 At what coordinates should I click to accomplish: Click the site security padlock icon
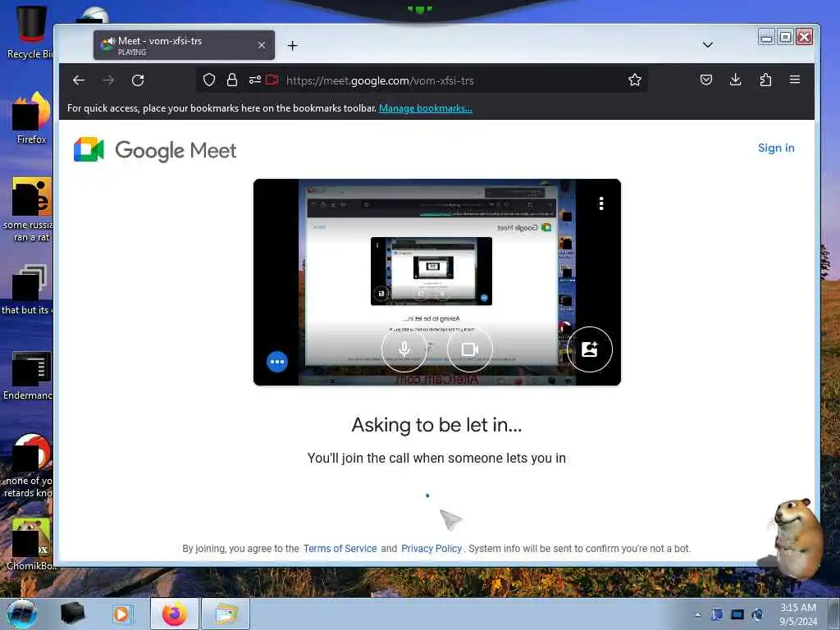232,80
